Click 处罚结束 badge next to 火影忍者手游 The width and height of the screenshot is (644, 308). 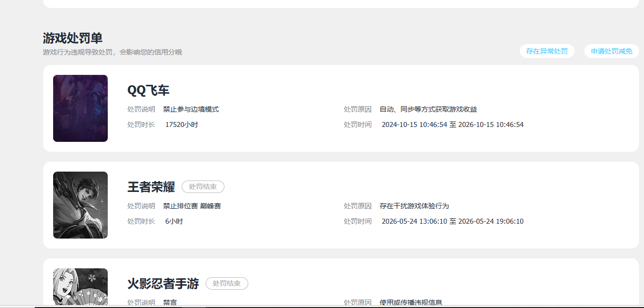click(227, 284)
